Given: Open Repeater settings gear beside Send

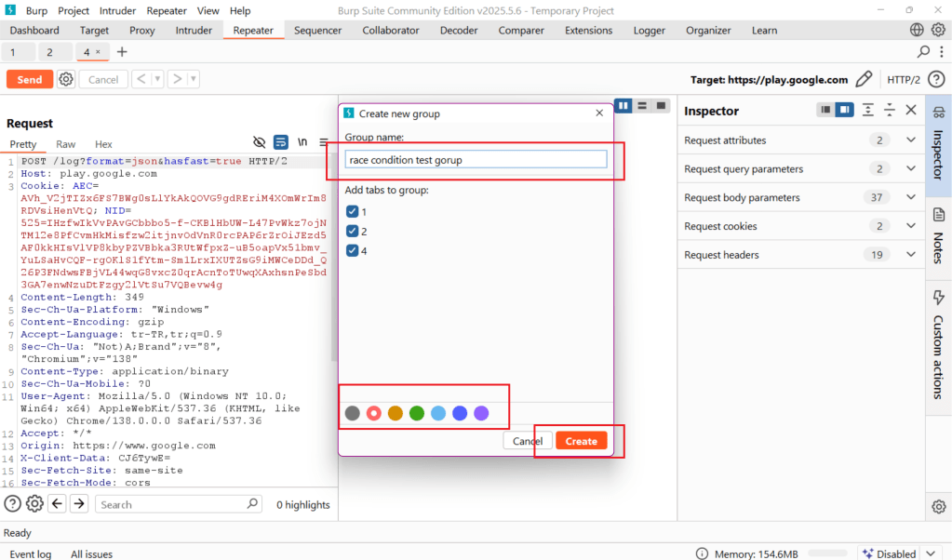Looking at the screenshot, I should point(66,79).
